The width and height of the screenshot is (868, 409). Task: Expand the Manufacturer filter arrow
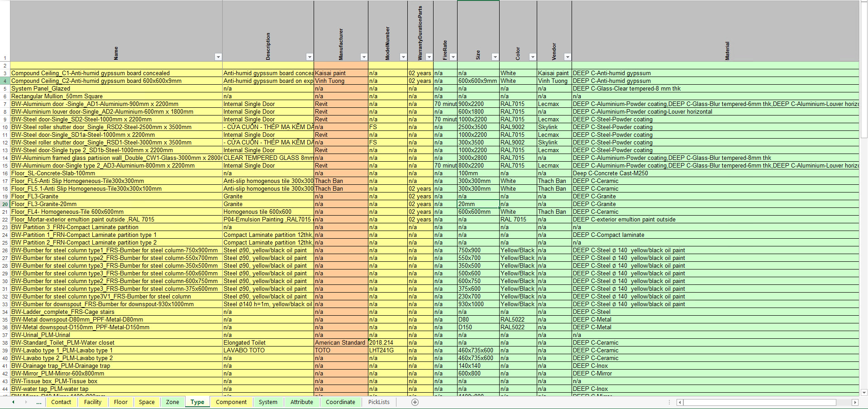pyautogui.click(x=364, y=57)
